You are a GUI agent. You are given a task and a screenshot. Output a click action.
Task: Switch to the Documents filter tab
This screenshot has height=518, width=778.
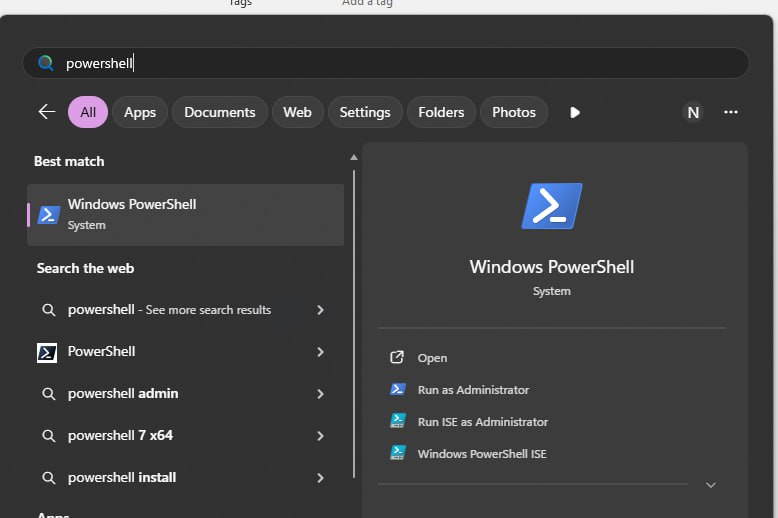click(x=220, y=112)
